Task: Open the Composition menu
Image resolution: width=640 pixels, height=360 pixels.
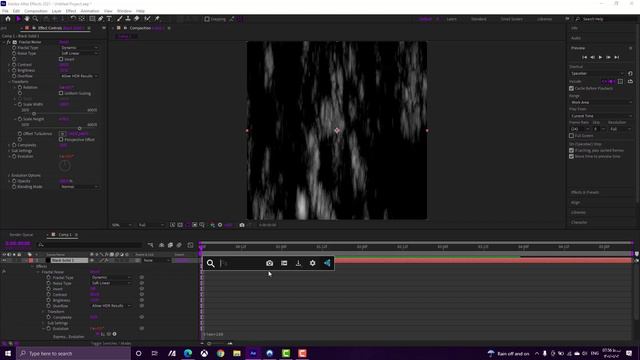Action: pyautogui.click(x=36, y=11)
